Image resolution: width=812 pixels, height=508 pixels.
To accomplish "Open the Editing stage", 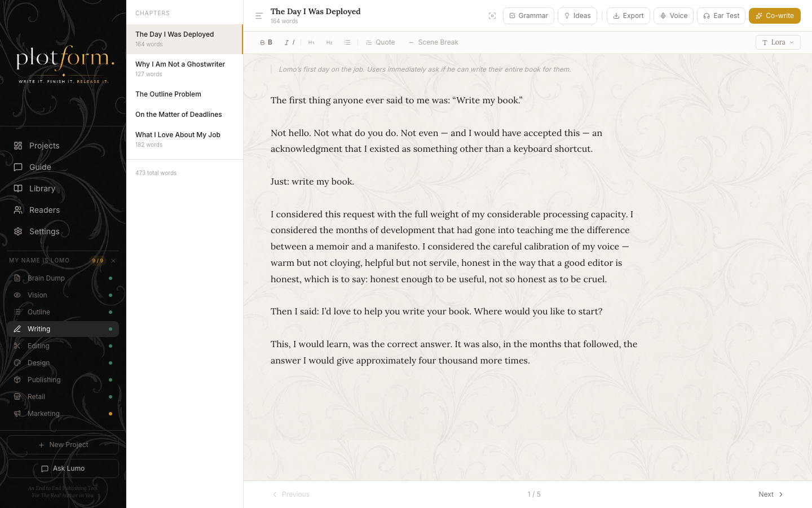I will (x=63, y=346).
